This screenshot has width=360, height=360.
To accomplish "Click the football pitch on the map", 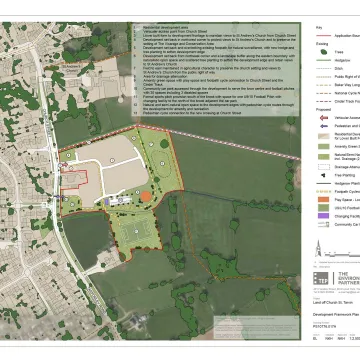I will tap(136, 231).
